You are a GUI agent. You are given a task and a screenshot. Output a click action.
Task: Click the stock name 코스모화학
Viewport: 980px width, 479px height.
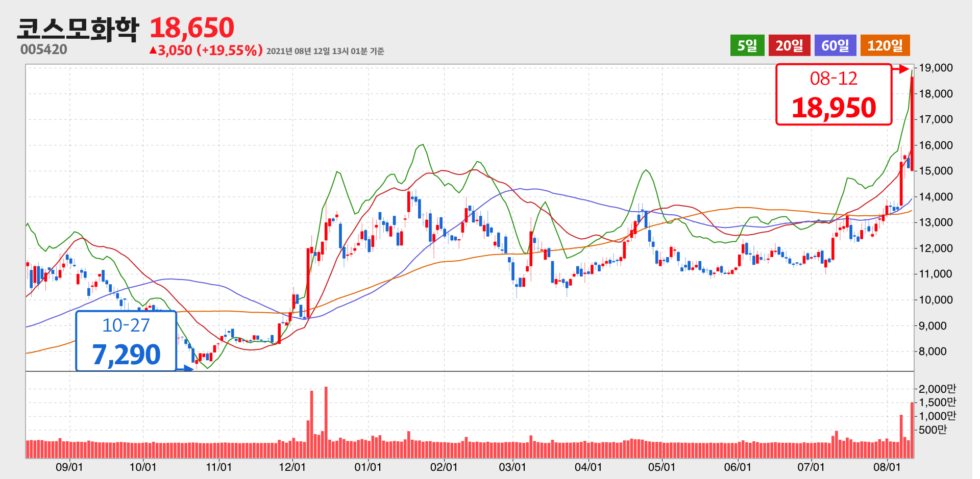pyautogui.click(x=78, y=29)
